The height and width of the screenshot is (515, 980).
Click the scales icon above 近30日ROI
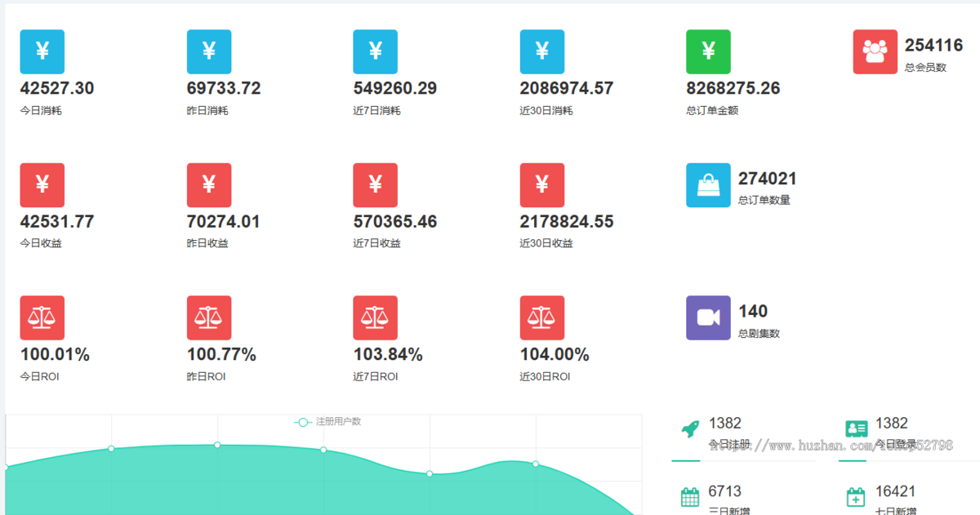click(x=542, y=317)
